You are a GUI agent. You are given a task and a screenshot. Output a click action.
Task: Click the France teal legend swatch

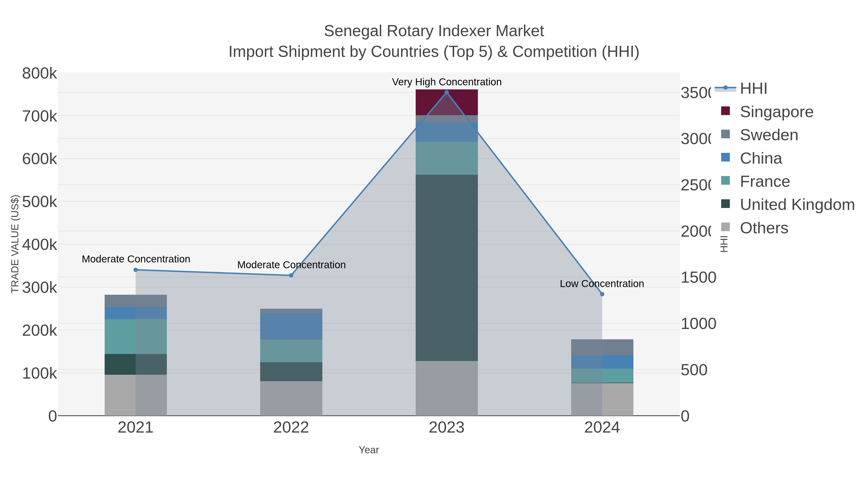coord(726,180)
